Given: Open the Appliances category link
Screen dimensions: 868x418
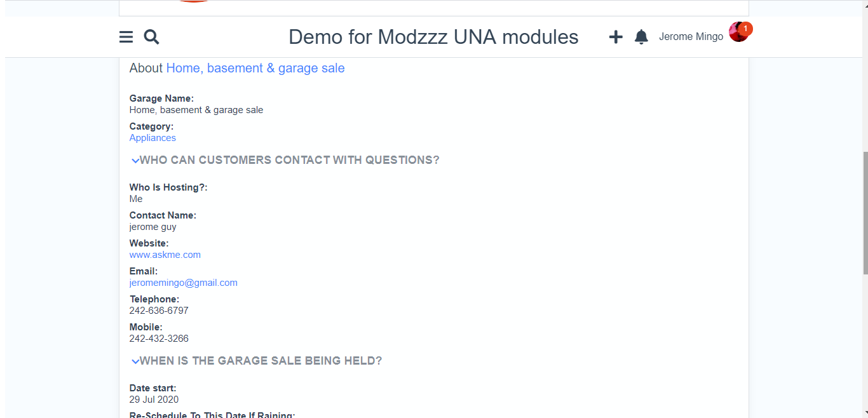Looking at the screenshot, I should pos(153,138).
